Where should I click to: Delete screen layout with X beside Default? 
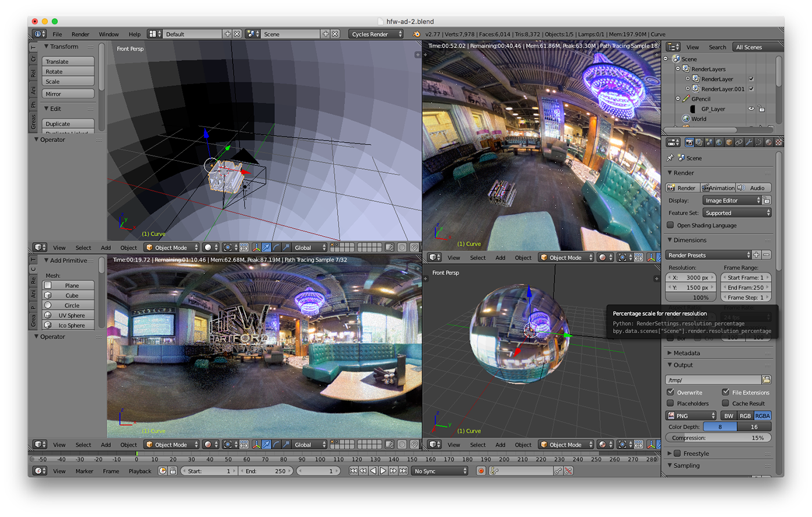(x=237, y=34)
